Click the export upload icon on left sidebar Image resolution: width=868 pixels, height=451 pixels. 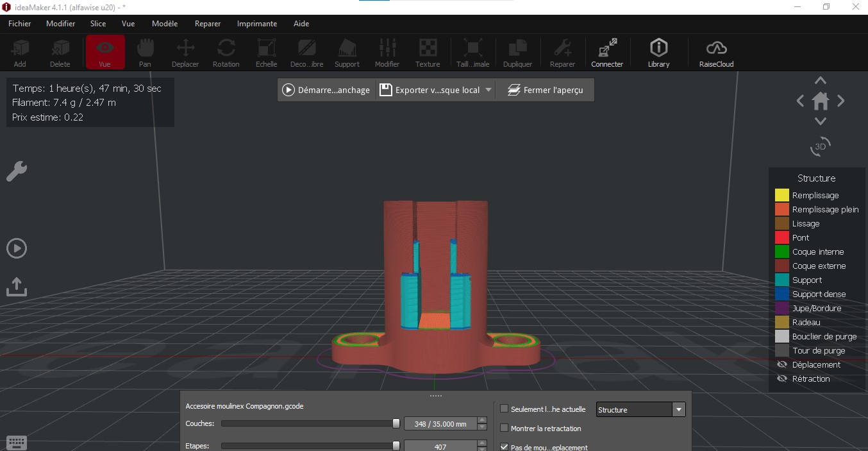(x=16, y=286)
